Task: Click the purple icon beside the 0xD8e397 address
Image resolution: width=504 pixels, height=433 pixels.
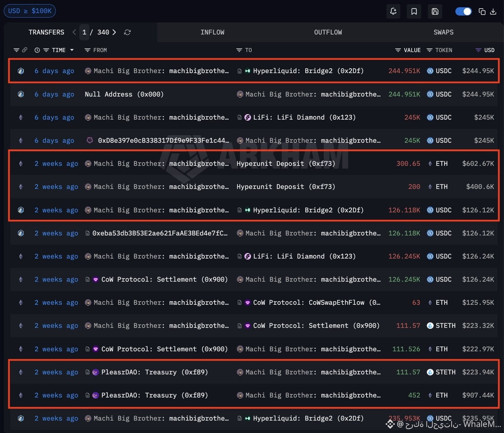Action: [90, 140]
